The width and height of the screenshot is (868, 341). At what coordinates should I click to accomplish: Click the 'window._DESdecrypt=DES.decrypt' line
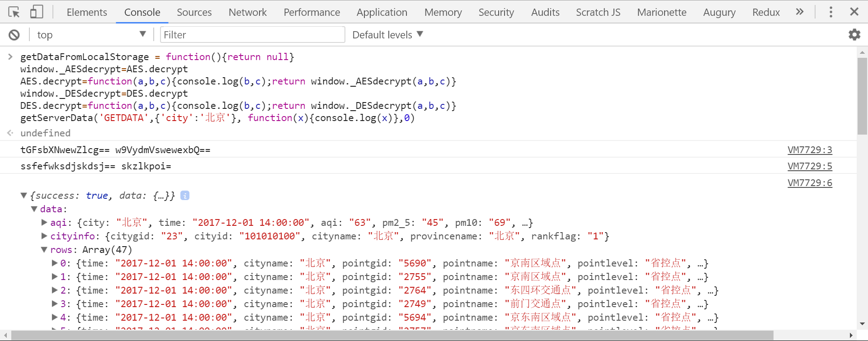(x=104, y=93)
